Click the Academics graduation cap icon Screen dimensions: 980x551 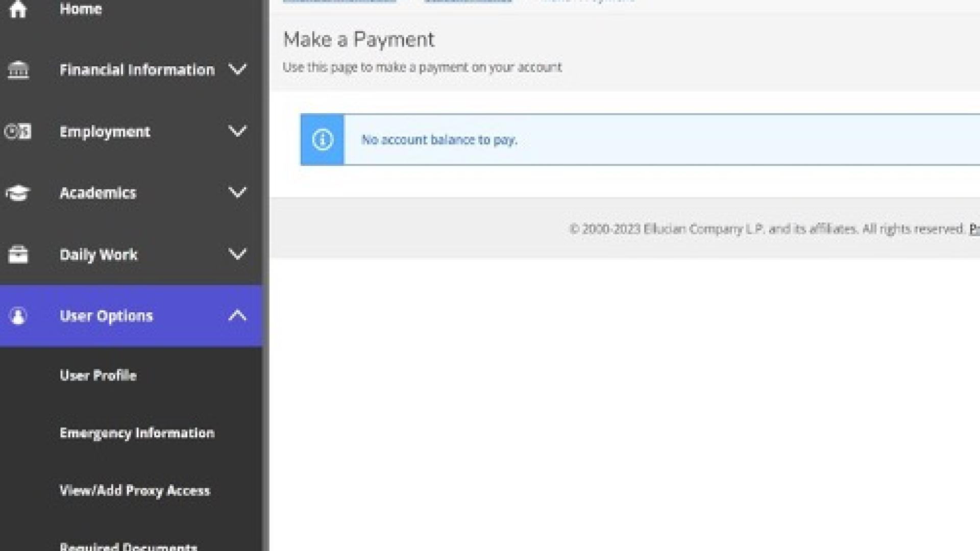tap(18, 193)
